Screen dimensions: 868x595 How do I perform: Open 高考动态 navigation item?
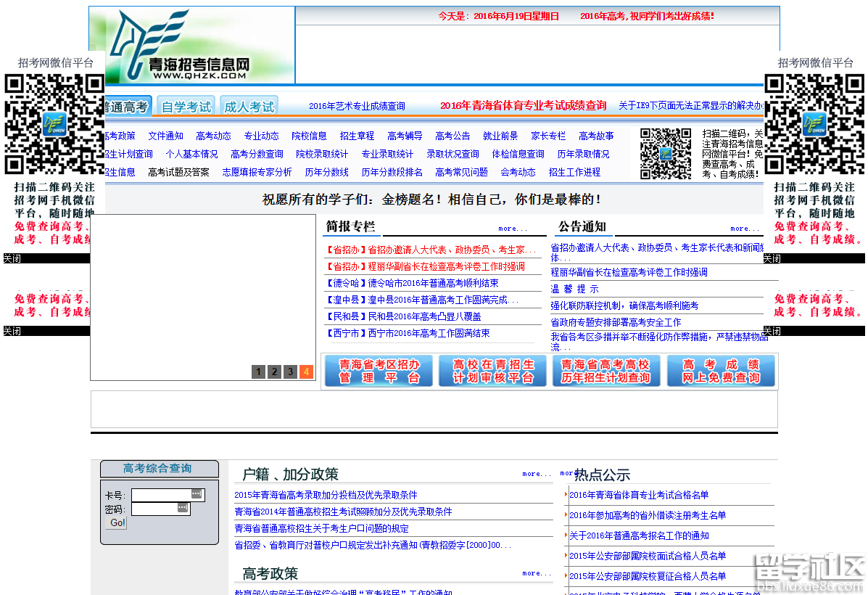click(213, 136)
